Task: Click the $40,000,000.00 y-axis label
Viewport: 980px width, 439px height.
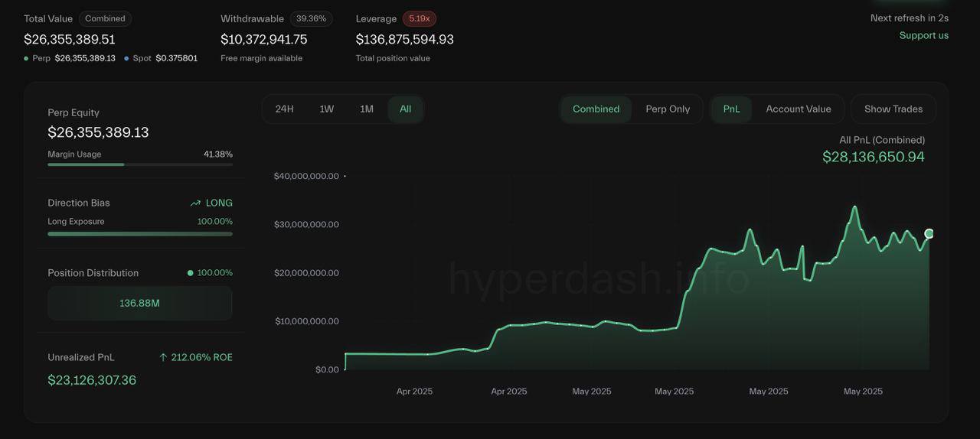Action: (x=306, y=176)
